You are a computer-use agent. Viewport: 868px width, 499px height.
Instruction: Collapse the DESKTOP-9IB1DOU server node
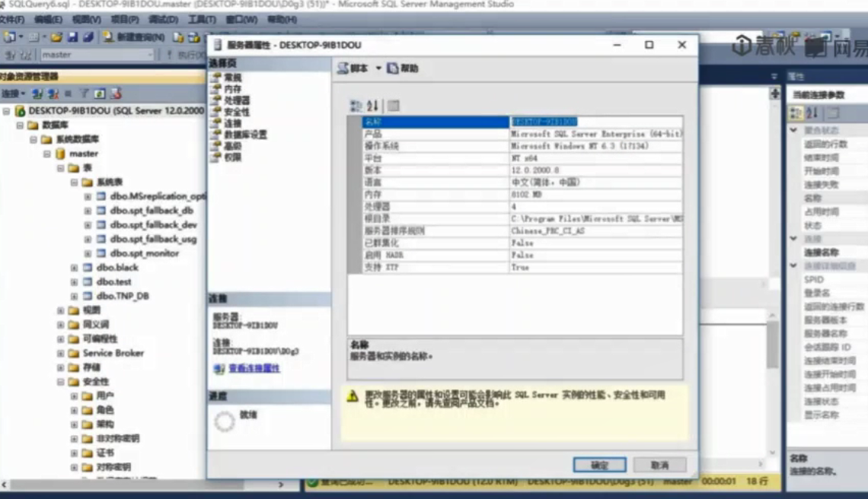[x=7, y=111]
